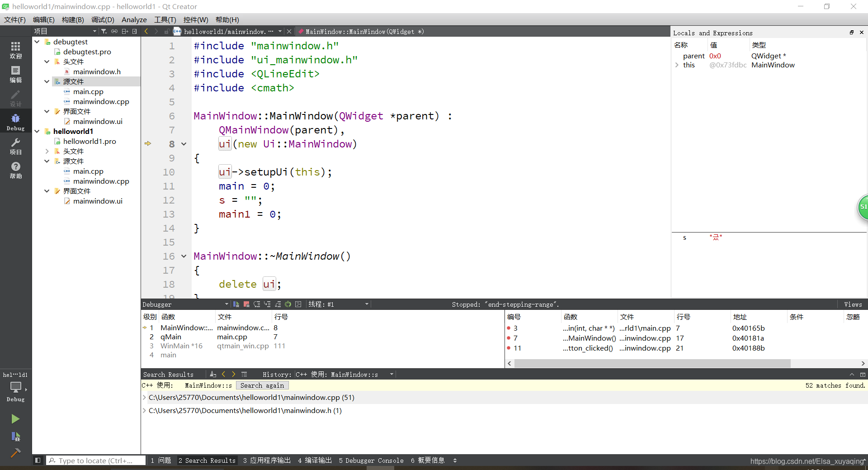Restart the debugging session
This screenshot has height=470, width=868.
click(288, 304)
